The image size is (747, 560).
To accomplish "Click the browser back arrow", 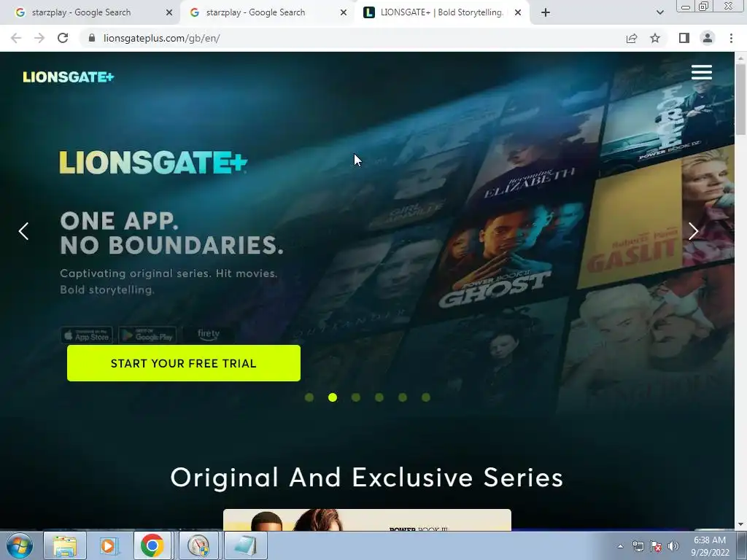I will pyautogui.click(x=16, y=38).
